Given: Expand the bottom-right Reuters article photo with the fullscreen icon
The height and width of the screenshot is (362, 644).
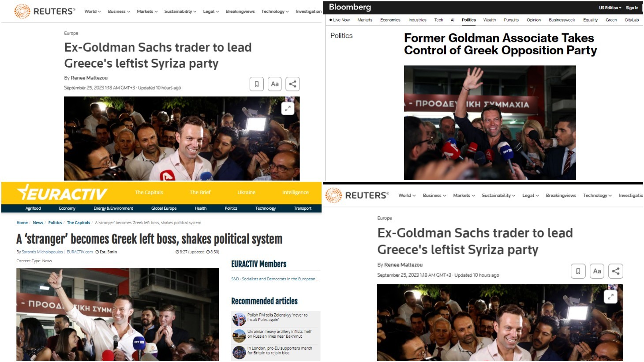Looking at the screenshot, I should pos(610,297).
